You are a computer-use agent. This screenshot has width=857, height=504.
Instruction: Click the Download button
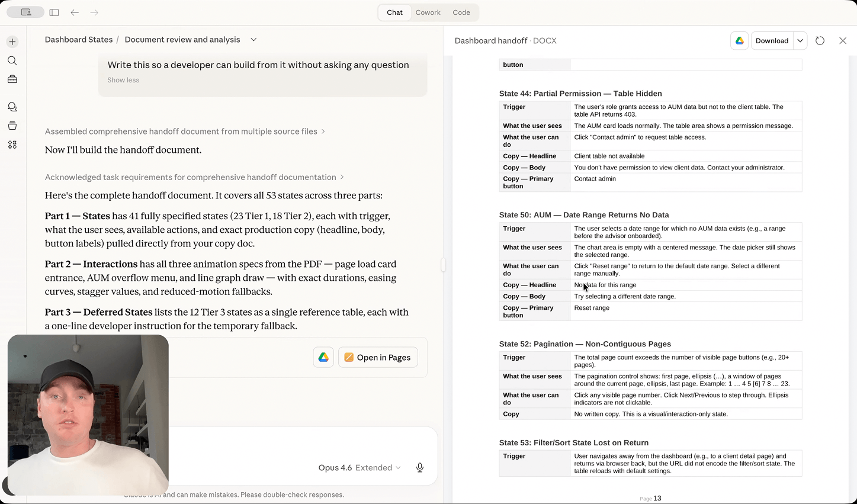click(772, 40)
